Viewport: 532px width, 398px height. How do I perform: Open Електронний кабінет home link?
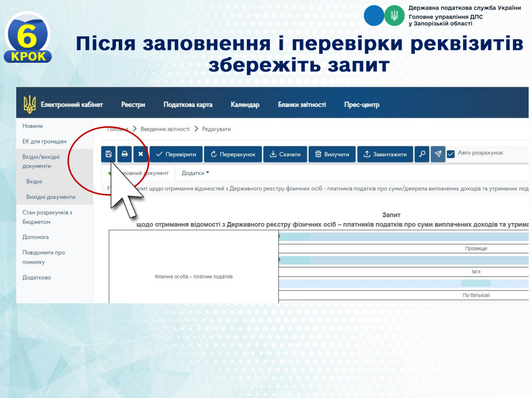tap(72, 105)
